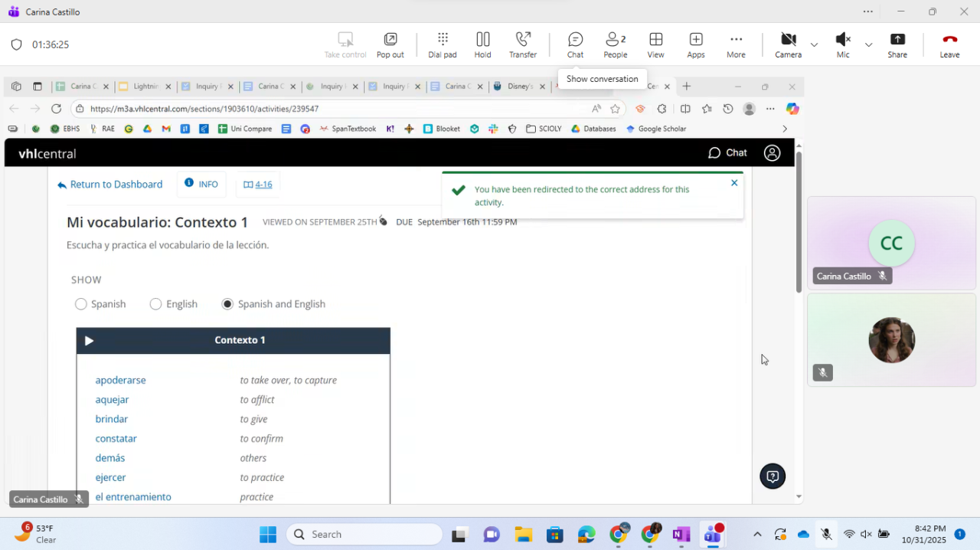Click the Take control button

[345, 44]
